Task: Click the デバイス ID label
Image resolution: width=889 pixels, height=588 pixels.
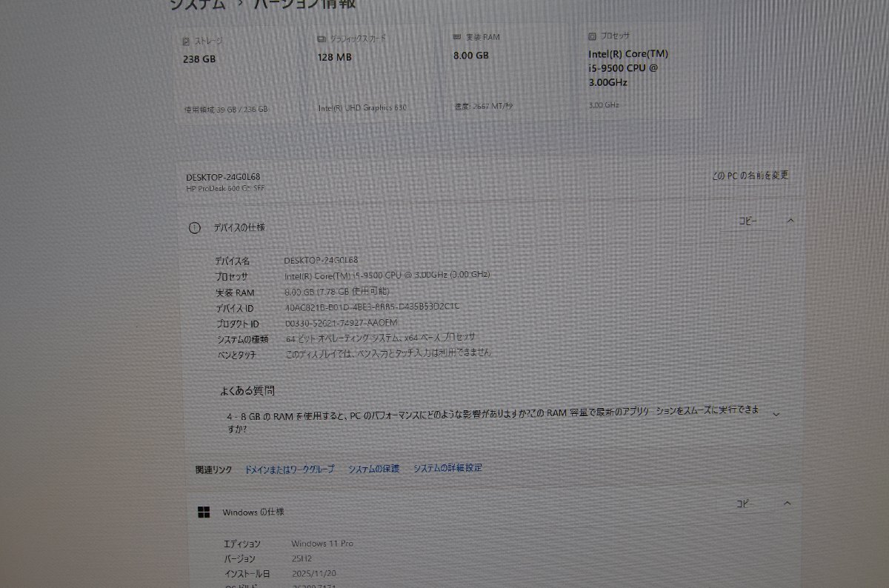Action: pyautogui.click(x=234, y=308)
